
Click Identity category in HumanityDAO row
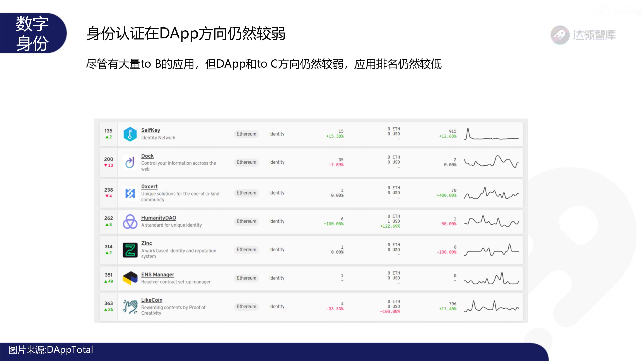pyautogui.click(x=277, y=221)
